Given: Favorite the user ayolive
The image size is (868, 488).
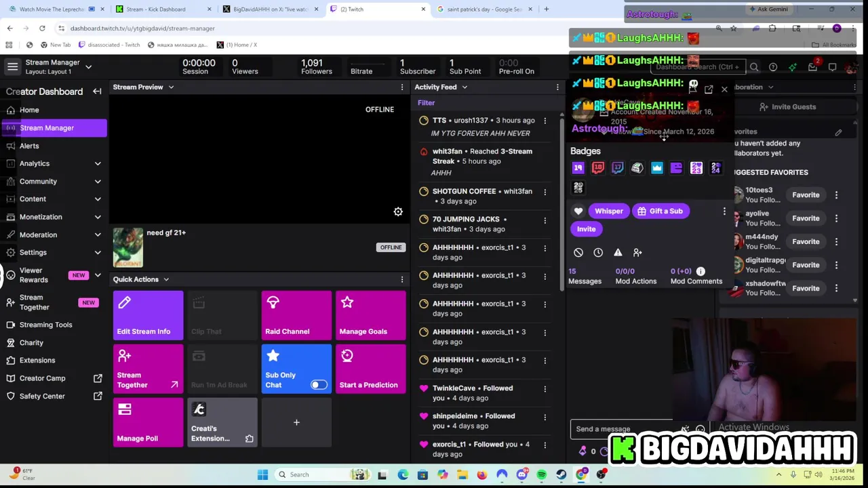Looking at the screenshot, I should point(806,218).
